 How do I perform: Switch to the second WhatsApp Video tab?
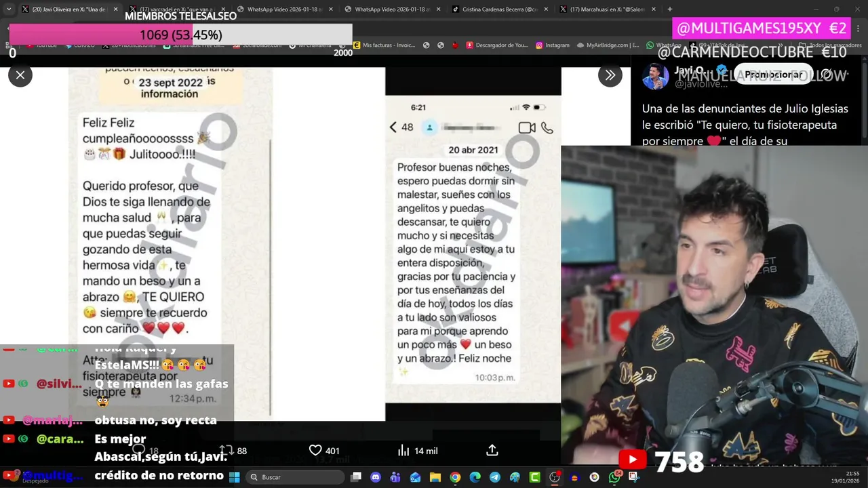click(392, 9)
